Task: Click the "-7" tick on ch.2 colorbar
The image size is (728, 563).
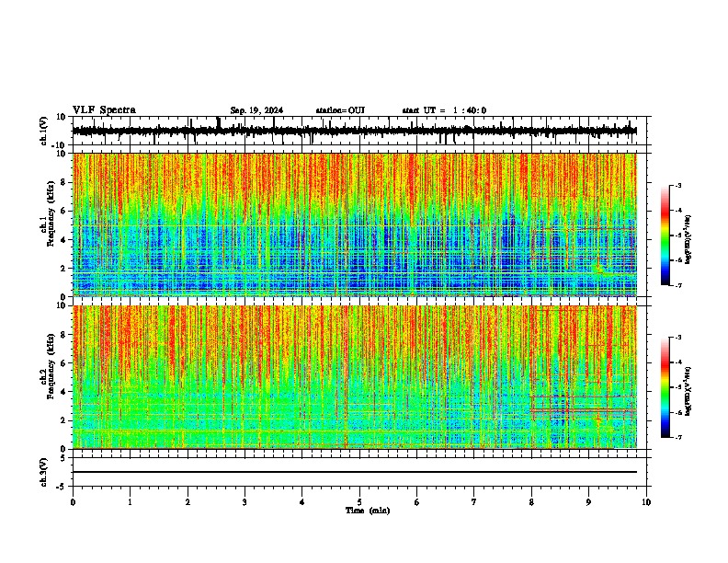Action: [677, 437]
